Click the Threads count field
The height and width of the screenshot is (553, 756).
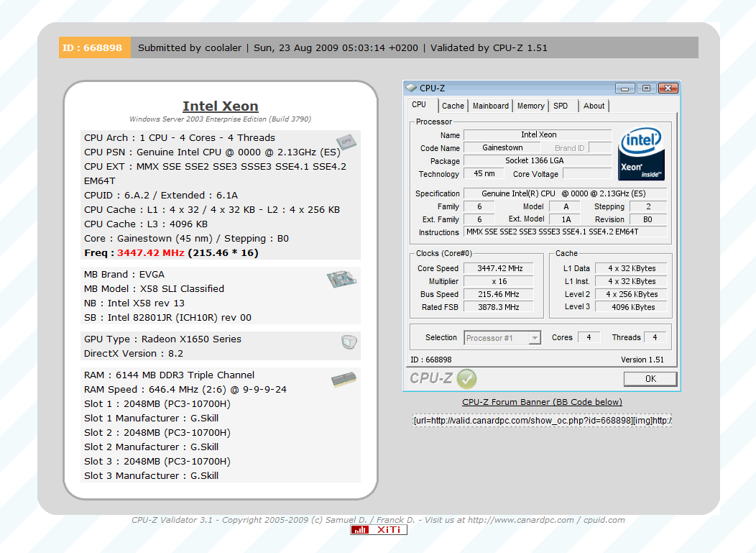click(x=655, y=337)
